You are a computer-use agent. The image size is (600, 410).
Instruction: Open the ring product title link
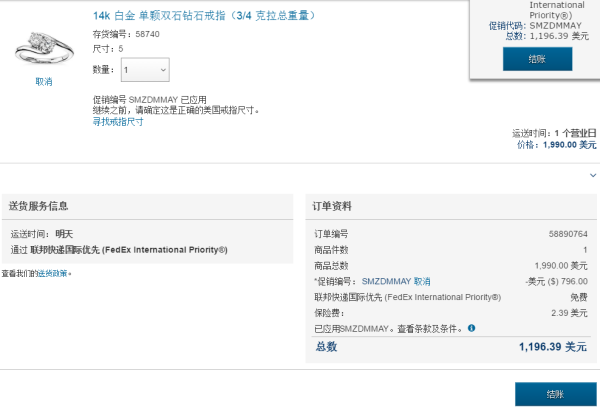204,16
